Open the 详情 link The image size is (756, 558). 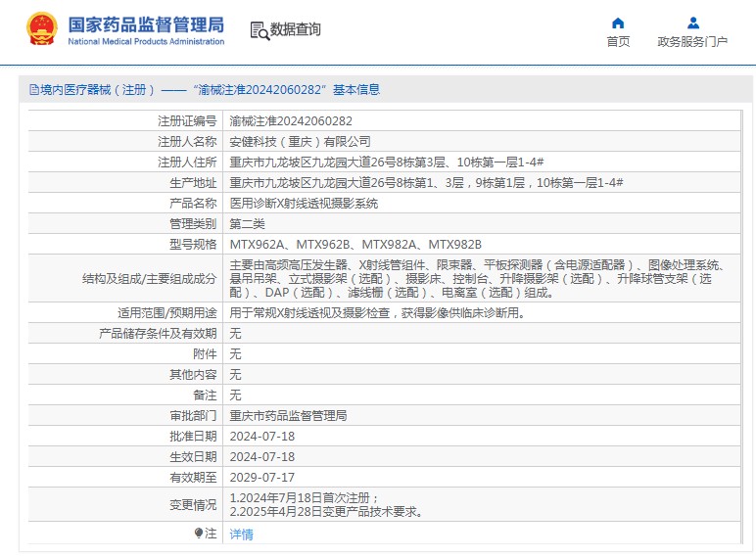241,535
